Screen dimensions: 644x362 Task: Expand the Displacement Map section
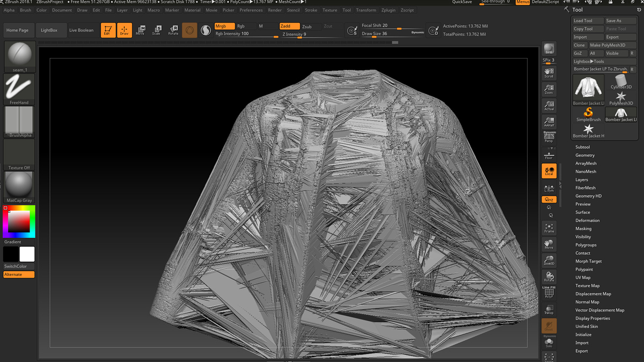click(x=593, y=294)
